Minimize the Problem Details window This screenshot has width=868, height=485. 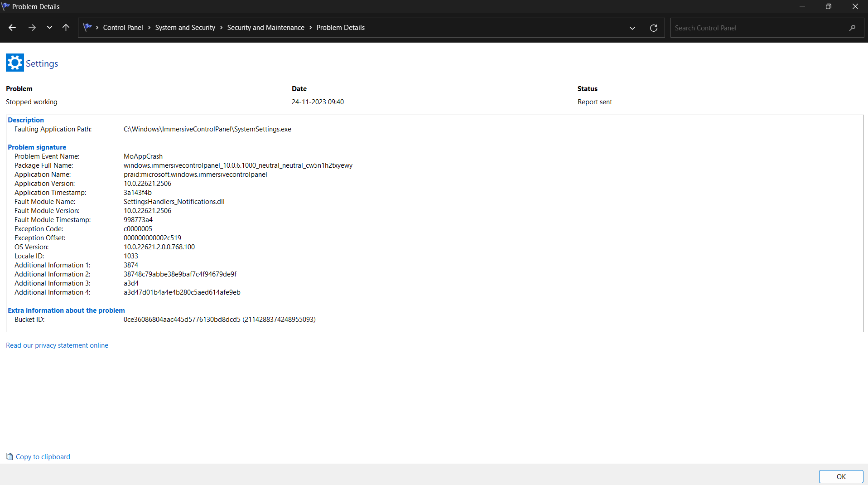point(802,6)
